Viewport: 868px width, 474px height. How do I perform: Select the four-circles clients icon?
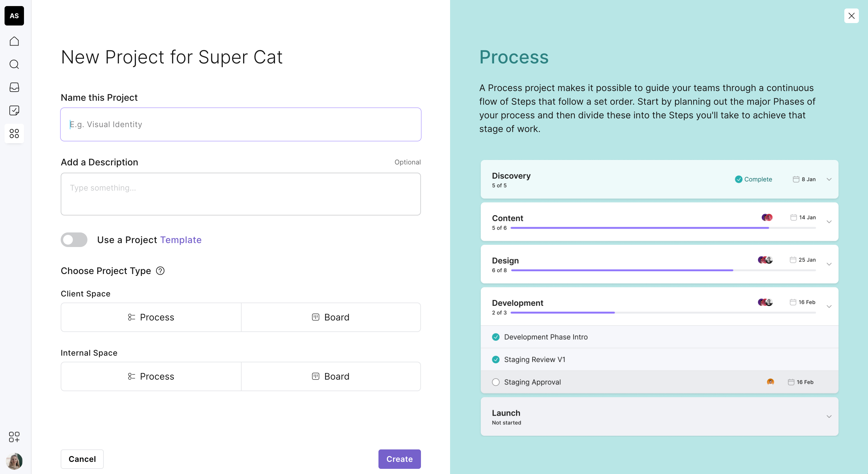pos(14,134)
